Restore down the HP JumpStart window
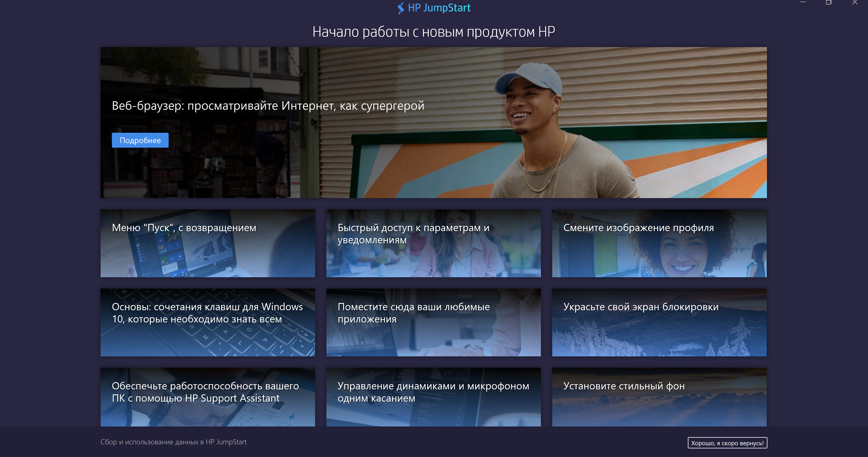Image resolution: width=868 pixels, height=457 pixels. [829, 3]
